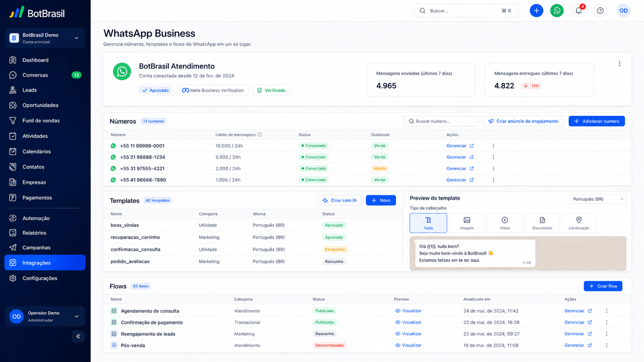Choose Localização header type option
Screen dimensions: 644x362
[x=579, y=223]
